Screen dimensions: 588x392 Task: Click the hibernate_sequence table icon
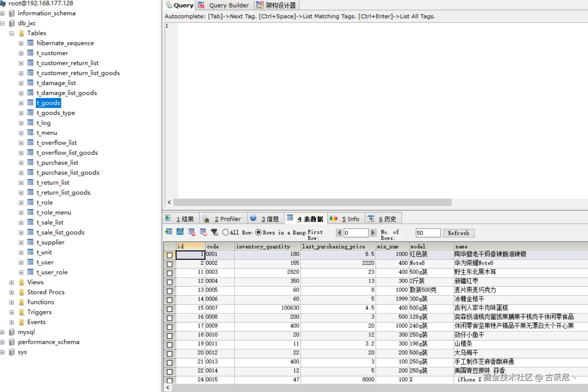(31, 43)
